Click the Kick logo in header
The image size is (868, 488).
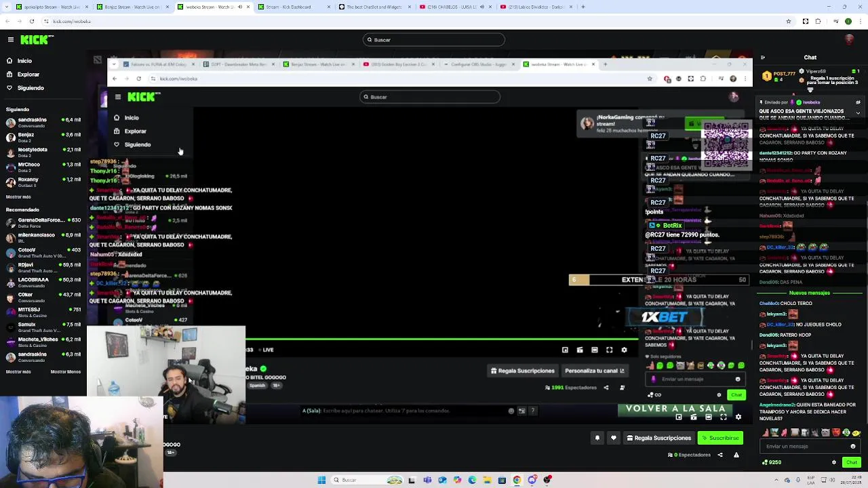pyautogui.click(x=34, y=40)
